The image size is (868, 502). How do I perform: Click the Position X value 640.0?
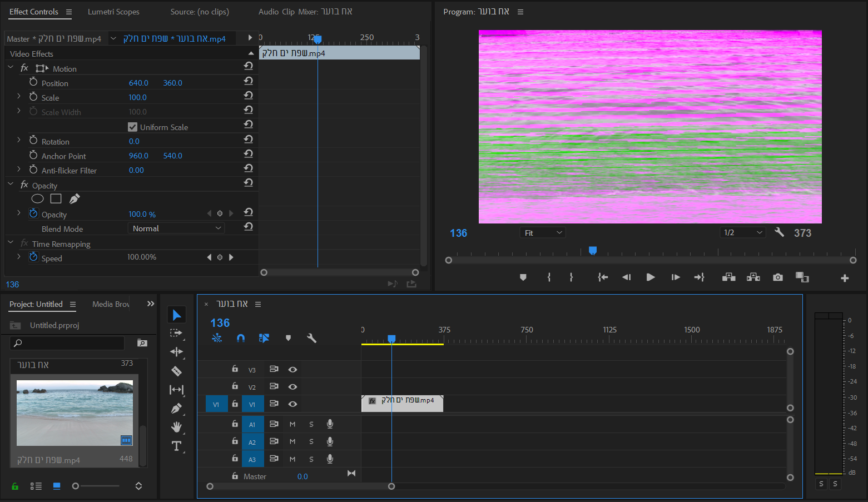tap(138, 83)
